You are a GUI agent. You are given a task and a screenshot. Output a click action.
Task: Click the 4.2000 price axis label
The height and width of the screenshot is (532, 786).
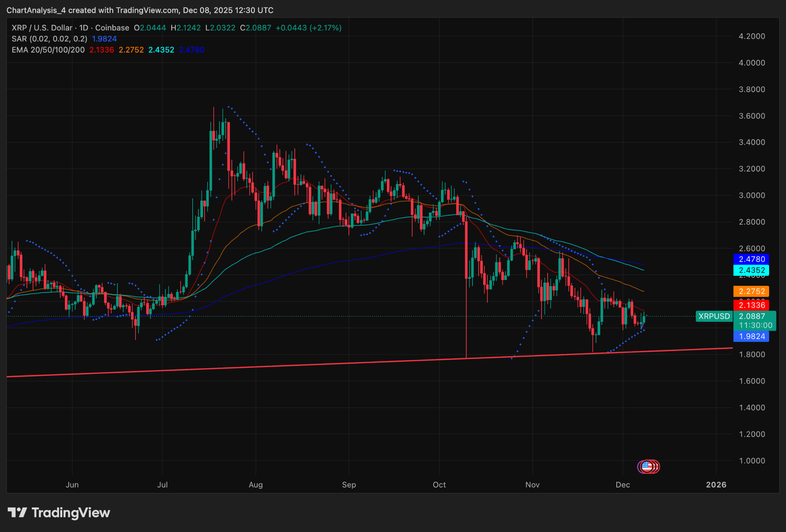click(753, 37)
